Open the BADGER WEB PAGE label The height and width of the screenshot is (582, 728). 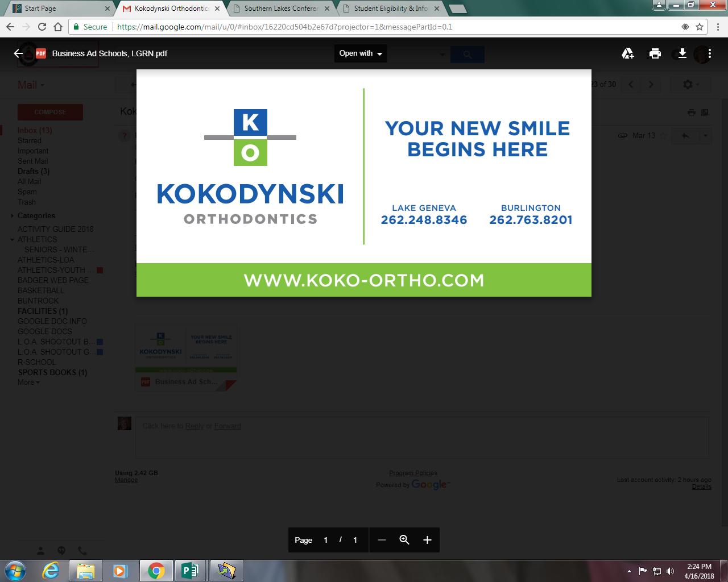(53, 280)
